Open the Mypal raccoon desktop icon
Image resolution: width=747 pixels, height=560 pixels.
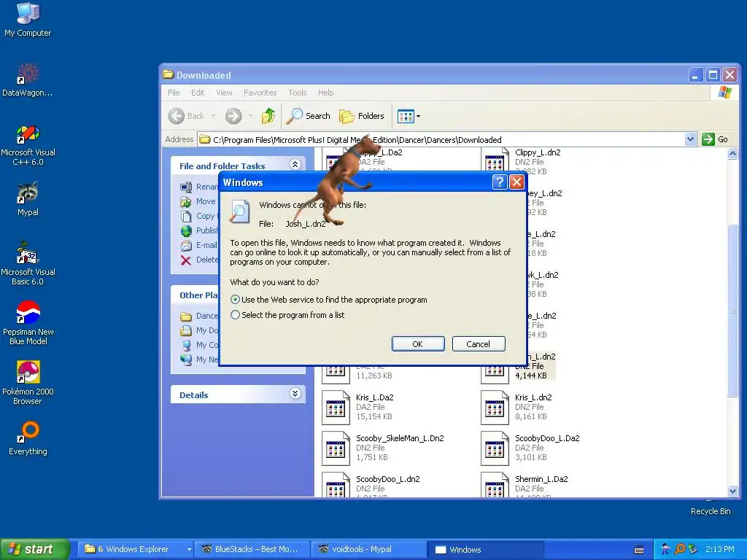pyautogui.click(x=28, y=199)
